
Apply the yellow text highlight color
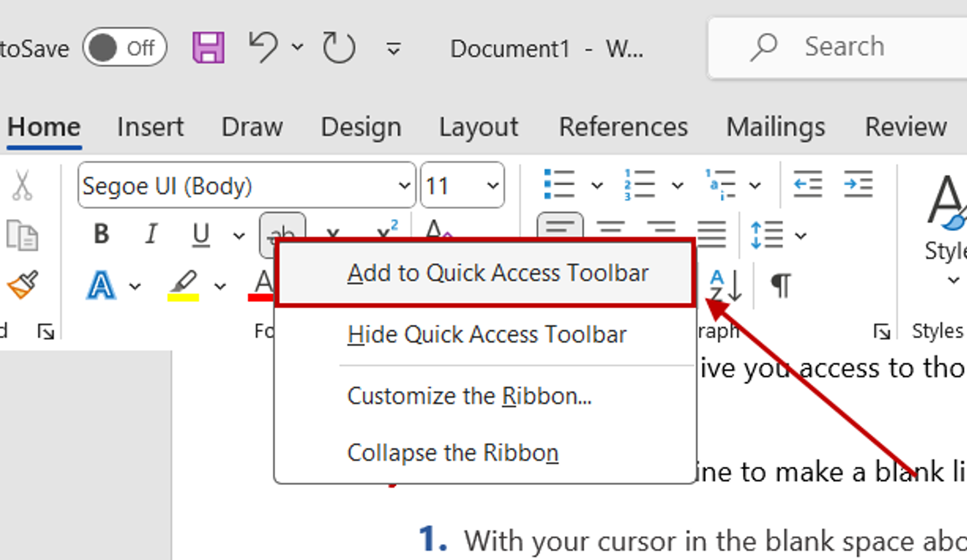pos(183,286)
